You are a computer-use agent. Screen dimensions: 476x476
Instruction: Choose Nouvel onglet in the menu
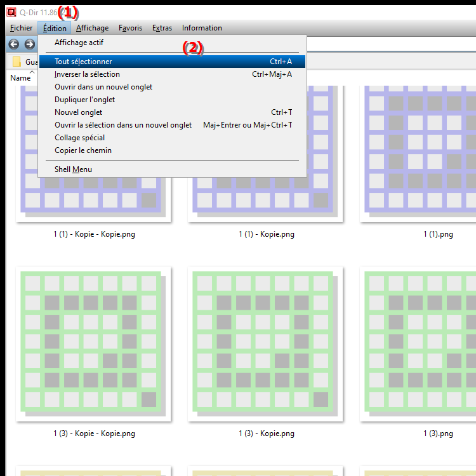tap(172, 112)
